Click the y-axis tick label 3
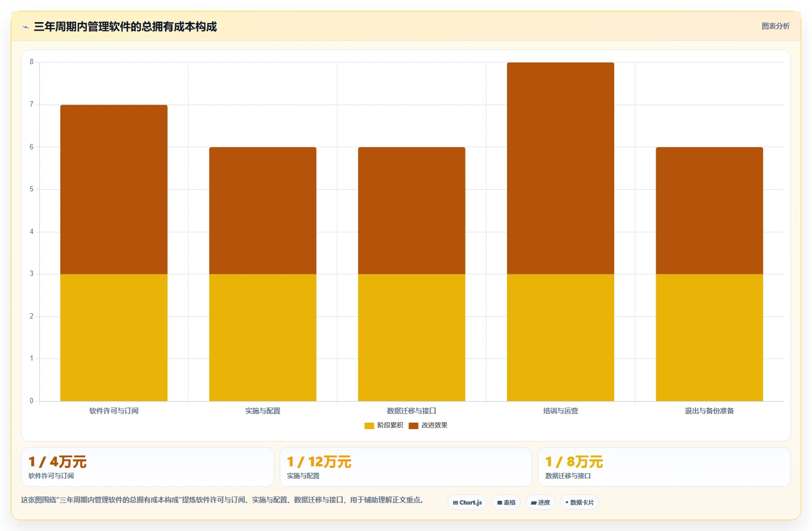 (31, 274)
